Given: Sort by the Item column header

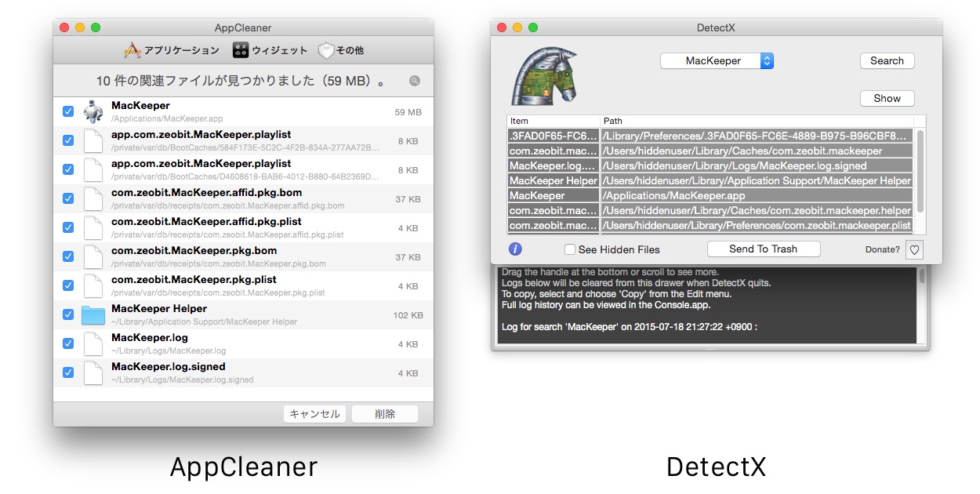Looking at the screenshot, I should pyautogui.click(x=554, y=121).
